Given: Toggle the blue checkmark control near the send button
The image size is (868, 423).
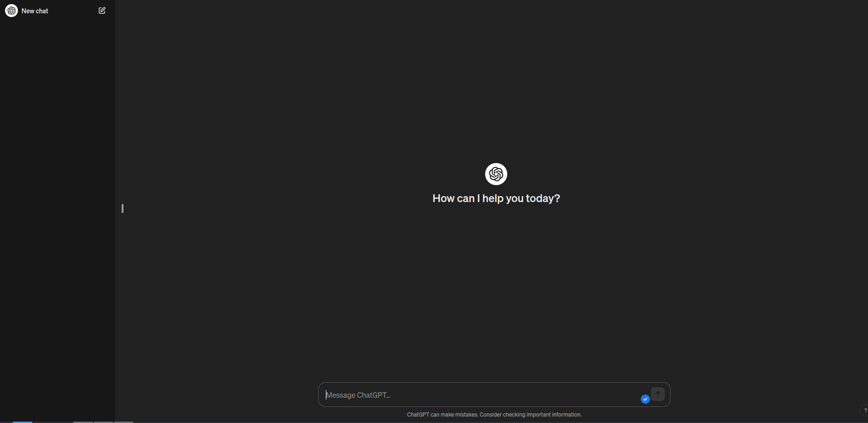Looking at the screenshot, I should tap(645, 399).
